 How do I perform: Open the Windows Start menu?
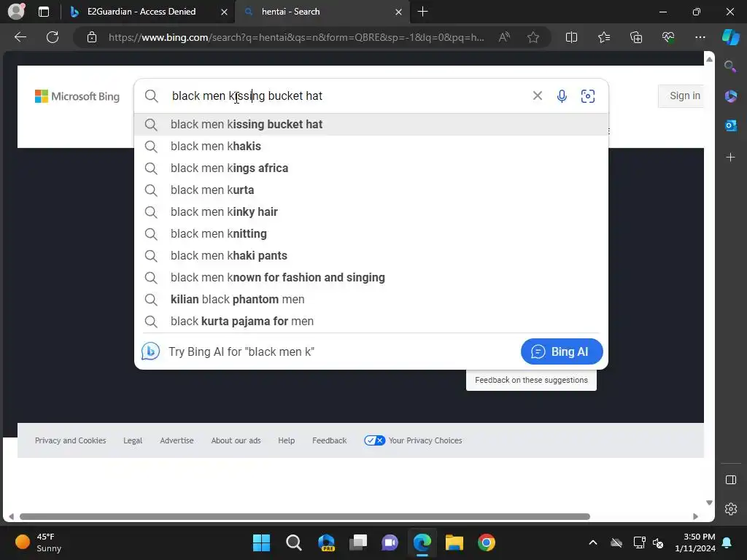261,542
